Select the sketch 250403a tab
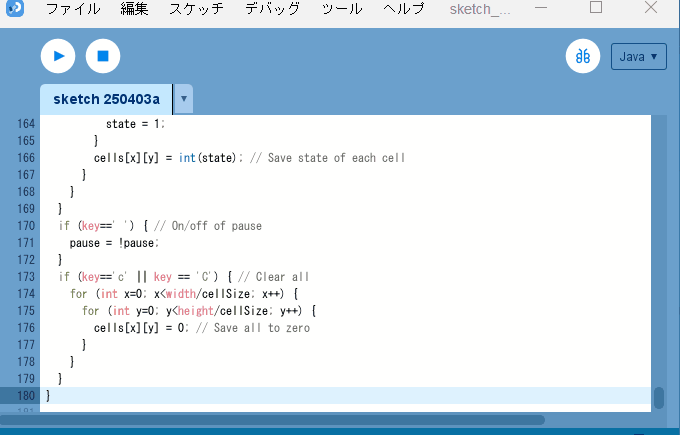680x435 pixels. click(106, 99)
